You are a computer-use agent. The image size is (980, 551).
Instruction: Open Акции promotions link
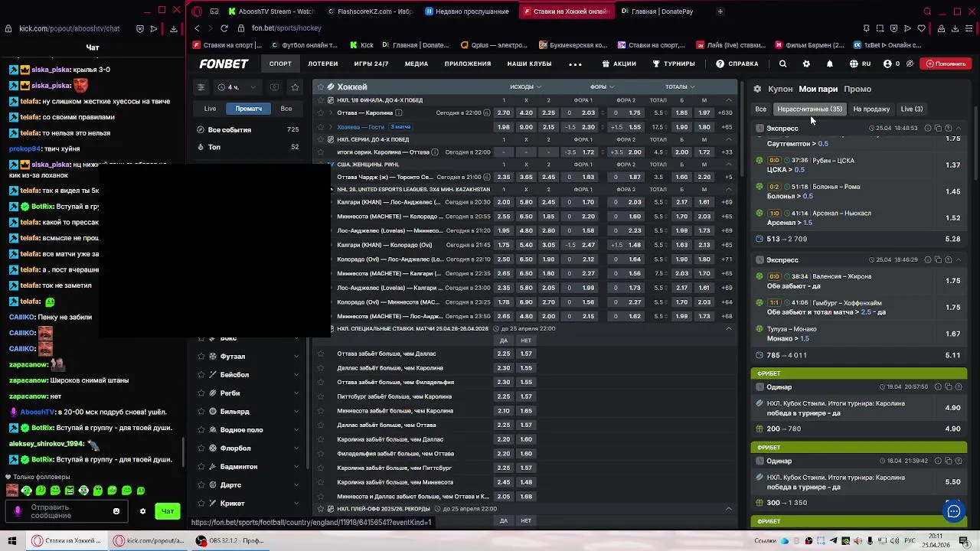[x=619, y=64]
